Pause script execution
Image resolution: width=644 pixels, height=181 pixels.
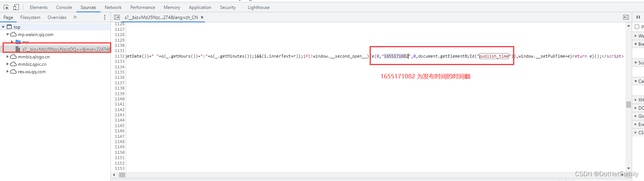pos(638,17)
